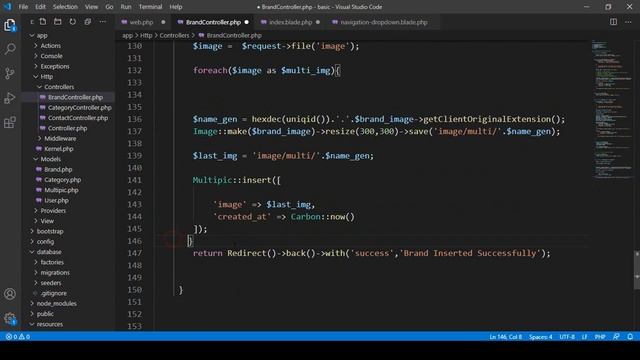Switch to the BrandController.php tab
The width and height of the screenshot is (640, 360).
[x=213, y=22]
